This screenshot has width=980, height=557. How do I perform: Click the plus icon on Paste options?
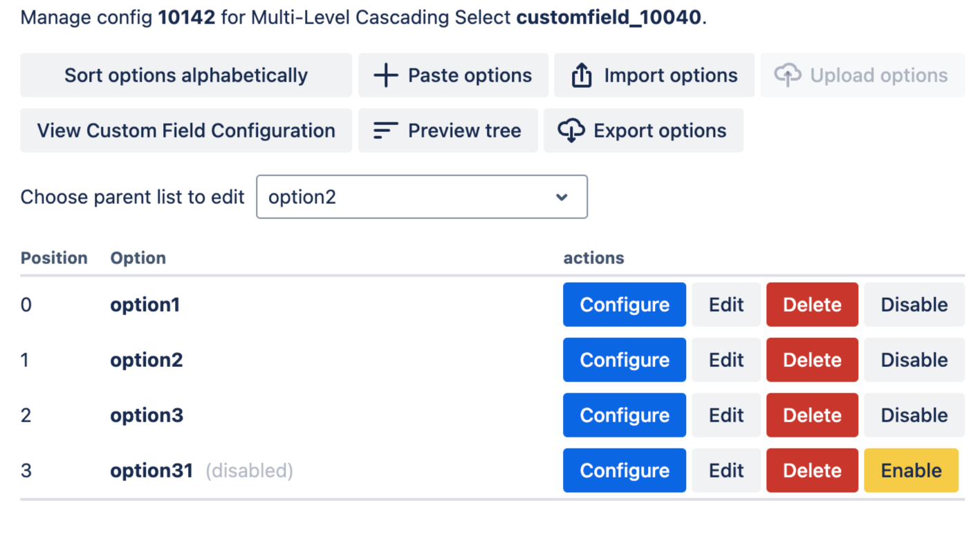[385, 75]
